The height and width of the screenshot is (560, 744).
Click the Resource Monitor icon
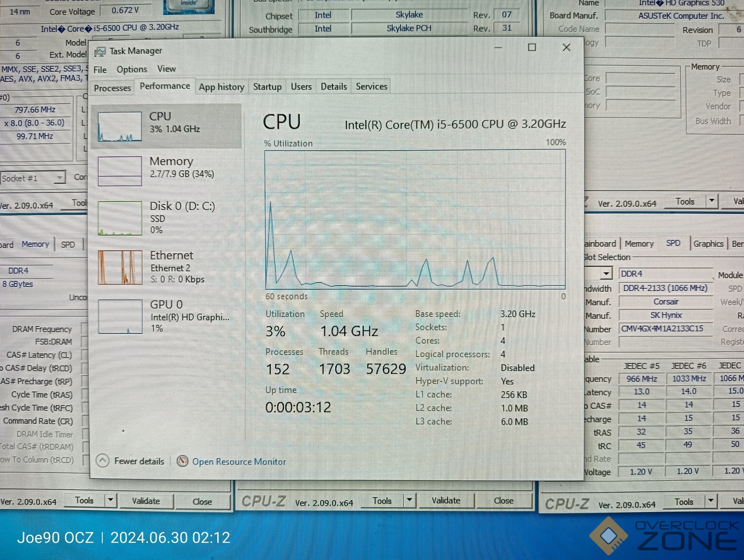(x=182, y=461)
